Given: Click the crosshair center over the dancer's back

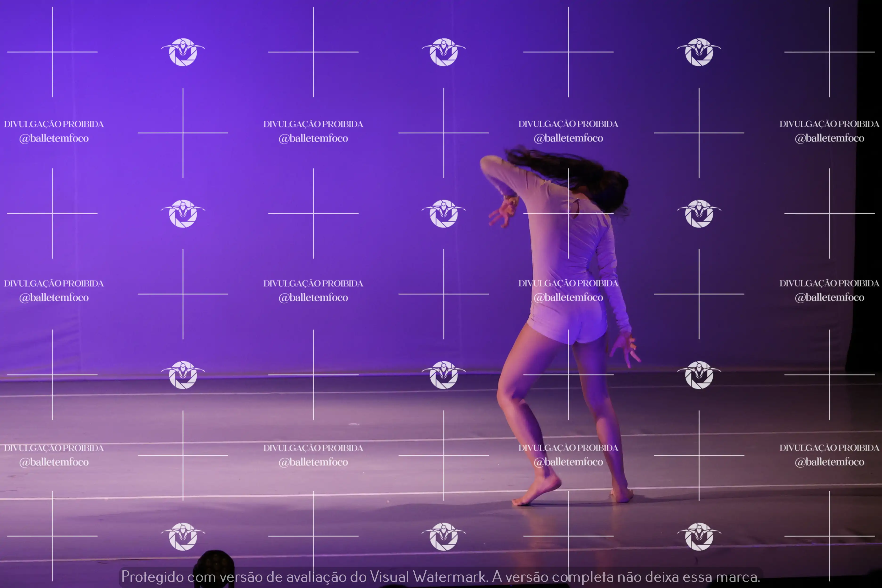Looking at the screenshot, I should (568, 213).
